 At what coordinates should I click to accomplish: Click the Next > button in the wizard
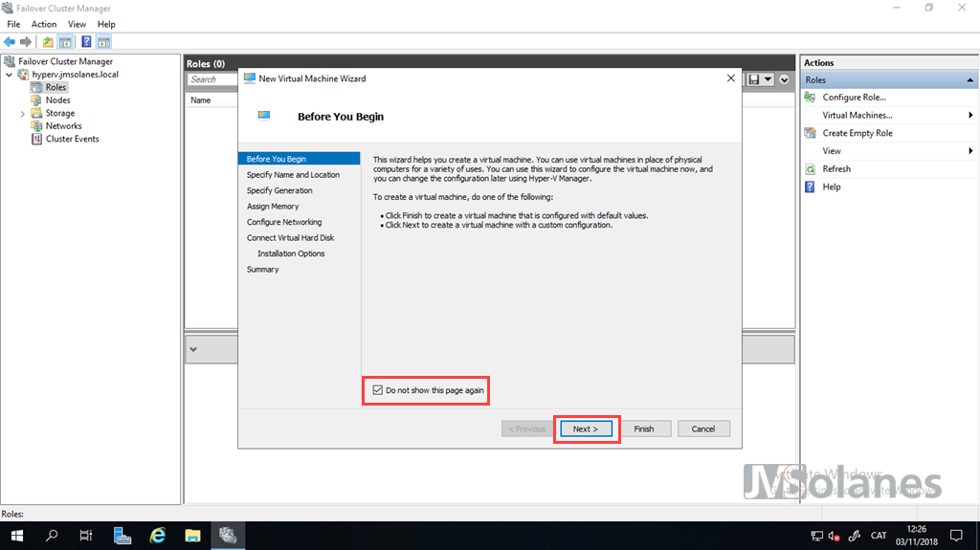(x=586, y=429)
